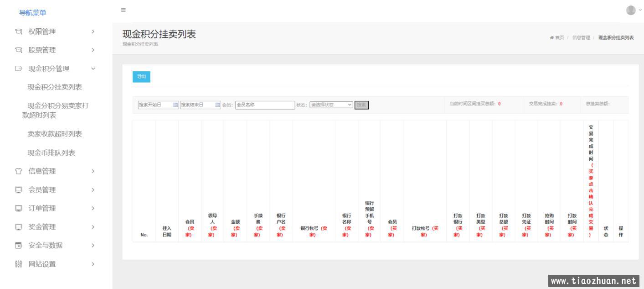The width and height of the screenshot is (644, 289).
Task: Focus the 会员名称 input field
Action: pos(265,105)
